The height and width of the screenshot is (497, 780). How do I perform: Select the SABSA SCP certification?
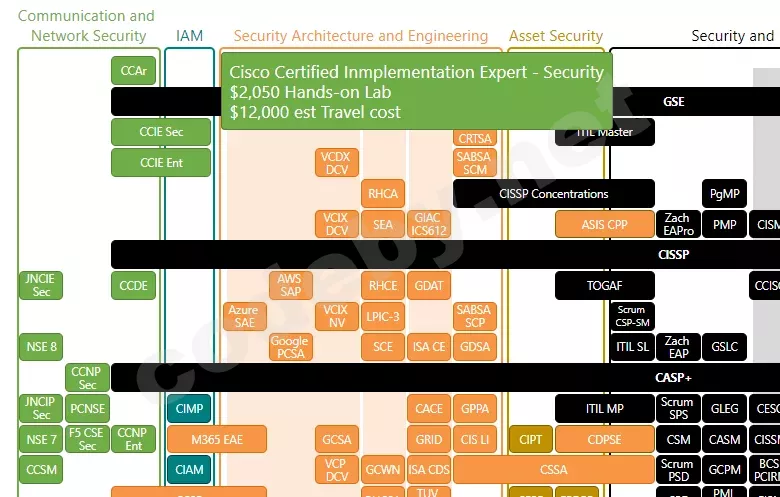coord(475,316)
